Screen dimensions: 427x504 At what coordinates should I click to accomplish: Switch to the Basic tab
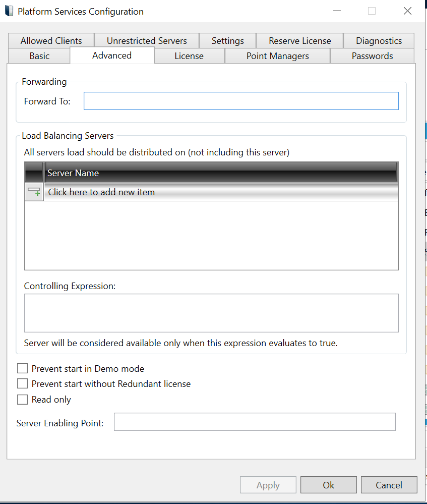[39, 56]
